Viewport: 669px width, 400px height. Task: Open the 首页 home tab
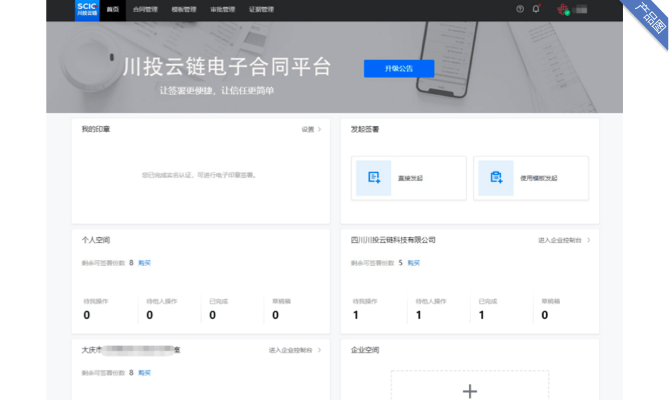[113, 9]
